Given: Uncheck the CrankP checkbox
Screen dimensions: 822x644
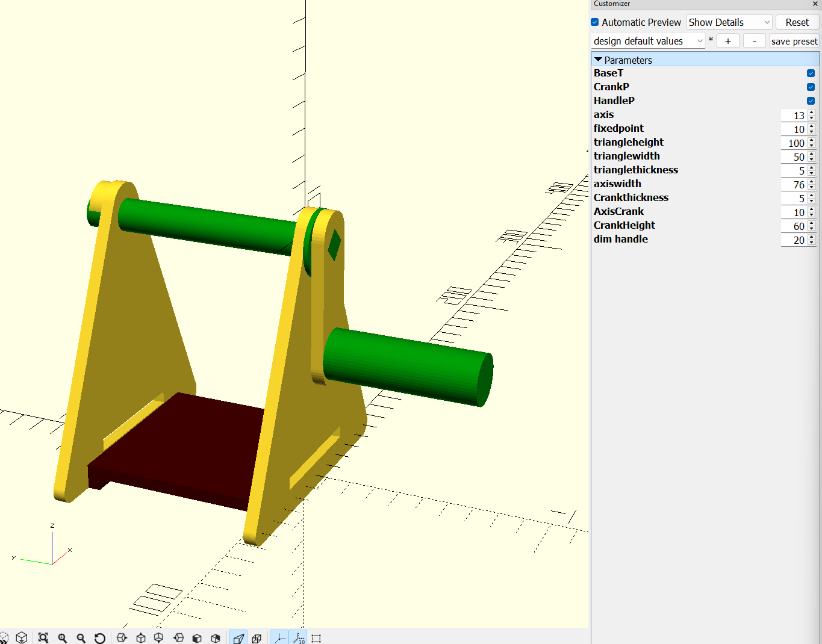Looking at the screenshot, I should click(811, 87).
